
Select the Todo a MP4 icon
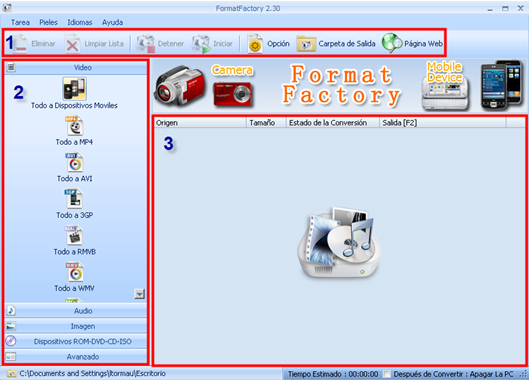tap(74, 126)
